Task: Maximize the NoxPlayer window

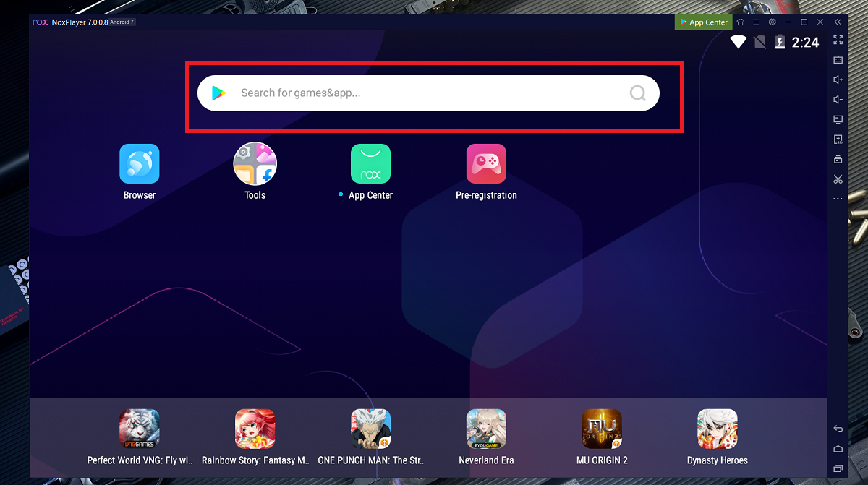Action: click(x=804, y=22)
